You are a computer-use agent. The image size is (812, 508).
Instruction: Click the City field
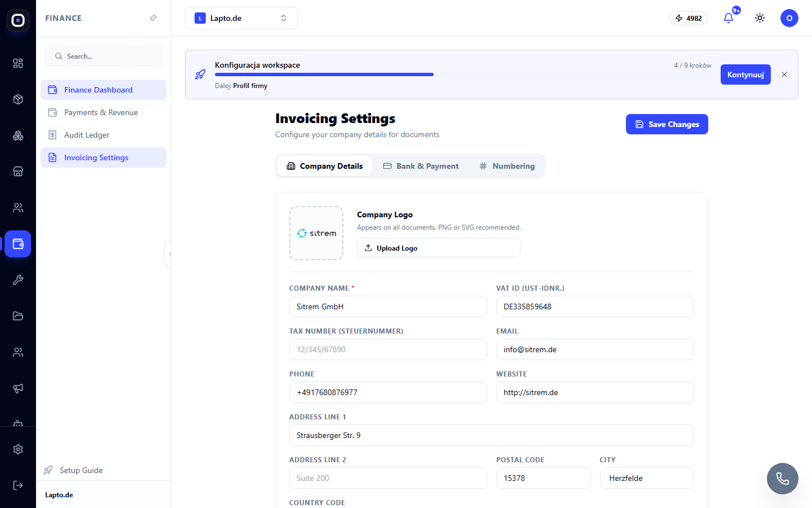coord(647,478)
